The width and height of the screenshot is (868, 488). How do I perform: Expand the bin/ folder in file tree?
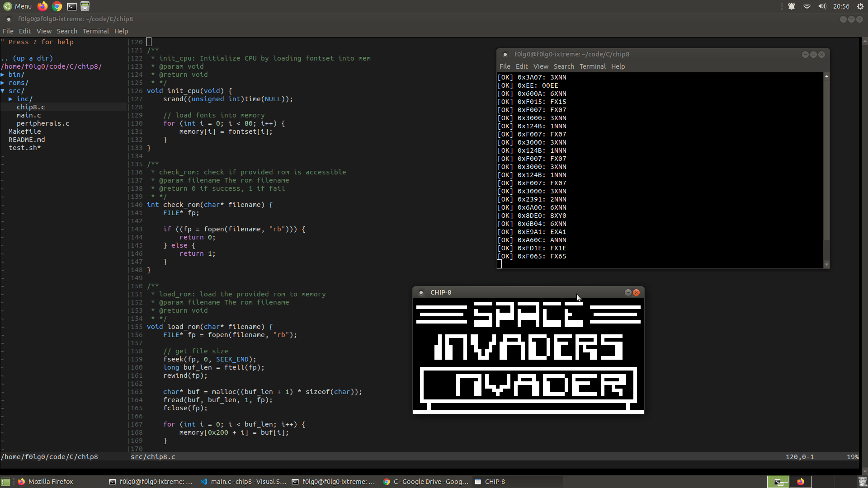[x=16, y=75]
